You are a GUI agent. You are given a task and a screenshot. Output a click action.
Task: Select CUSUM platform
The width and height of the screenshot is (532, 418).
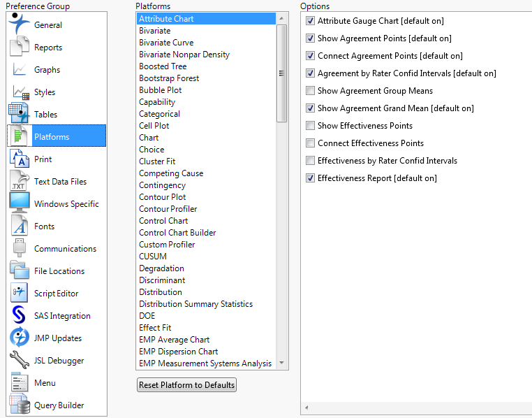tap(206, 257)
